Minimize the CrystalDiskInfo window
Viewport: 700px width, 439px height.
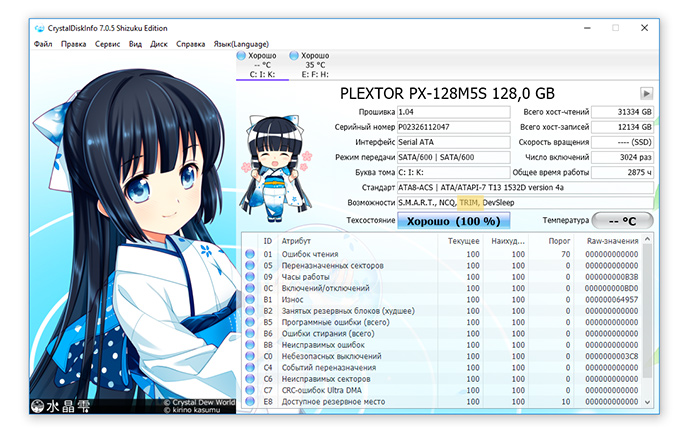[587, 28]
